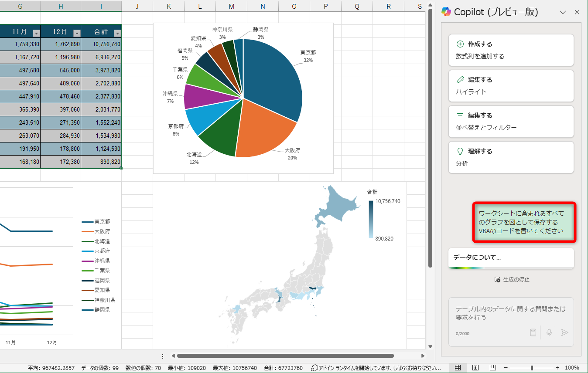Activate the microphone icon in Copilot input

(549, 332)
